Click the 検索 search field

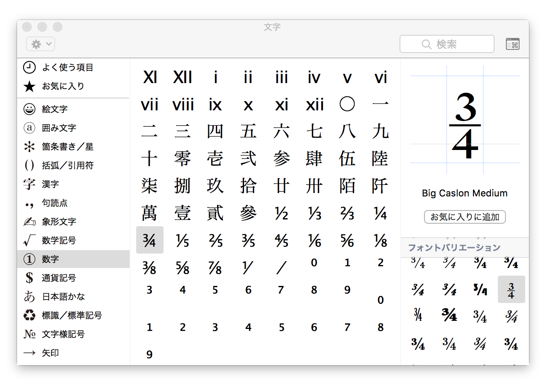tap(447, 44)
